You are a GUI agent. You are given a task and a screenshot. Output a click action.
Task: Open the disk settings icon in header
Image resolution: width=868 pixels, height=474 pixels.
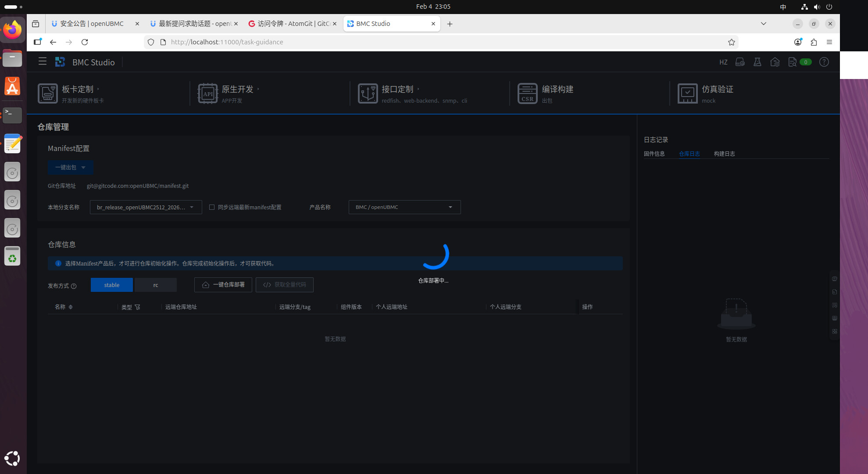(x=740, y=62)
